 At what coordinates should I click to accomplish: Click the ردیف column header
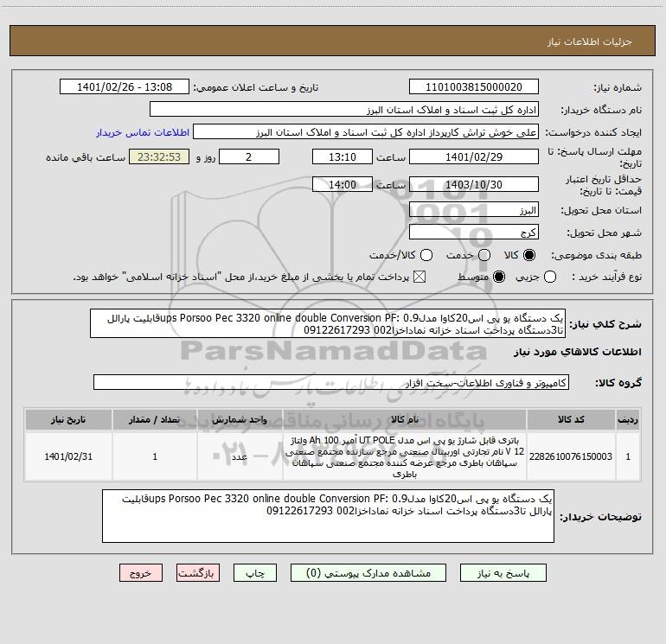tap(628, 419)
